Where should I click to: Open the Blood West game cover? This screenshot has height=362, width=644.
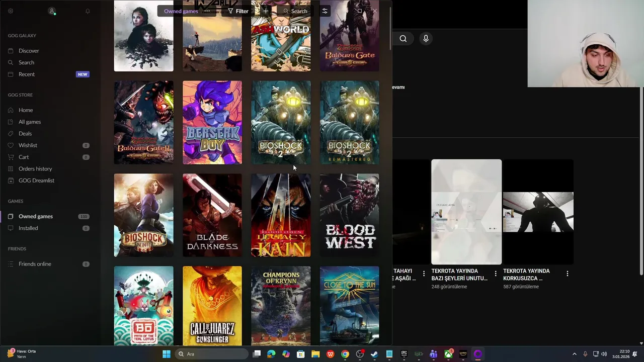(x=350, y=215)
